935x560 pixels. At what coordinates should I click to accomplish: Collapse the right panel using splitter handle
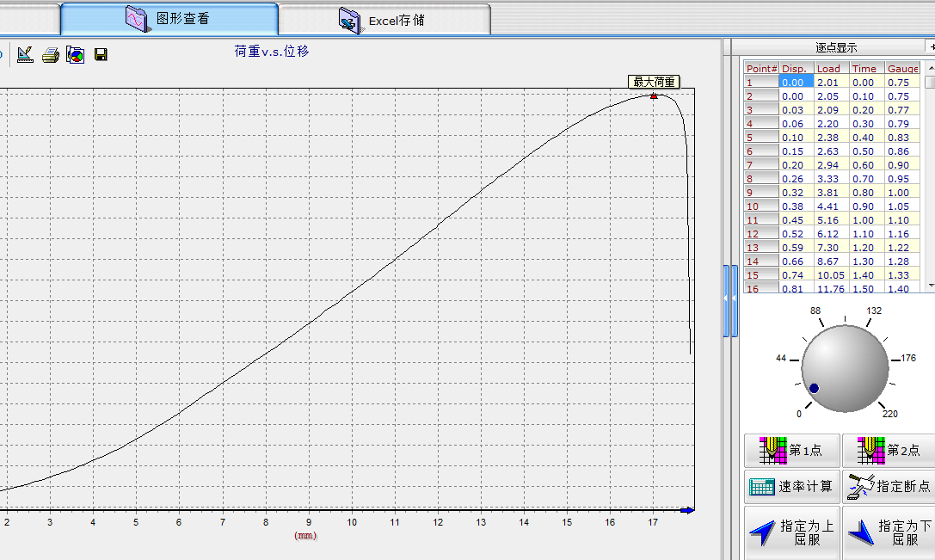(727, 299)
